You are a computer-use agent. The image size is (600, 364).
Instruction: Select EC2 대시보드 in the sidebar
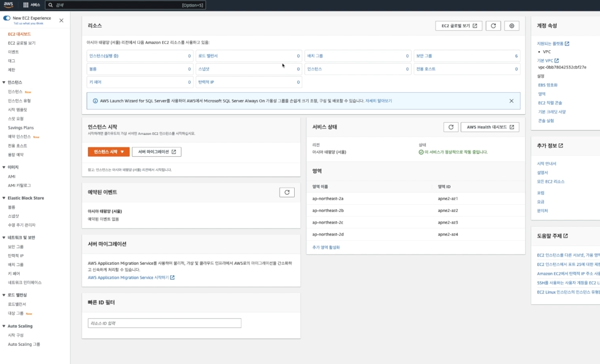(x=19, y=34)
